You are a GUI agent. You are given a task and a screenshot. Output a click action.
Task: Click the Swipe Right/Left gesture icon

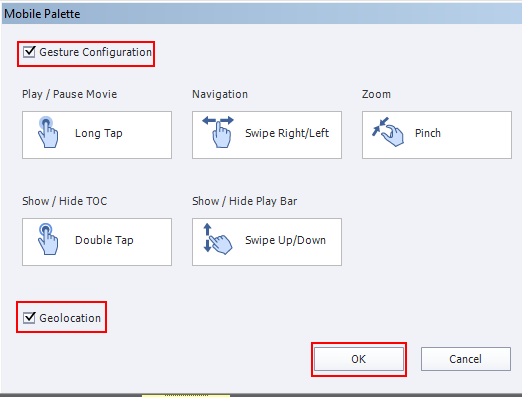pyautogui.click(x=218, y=132)
